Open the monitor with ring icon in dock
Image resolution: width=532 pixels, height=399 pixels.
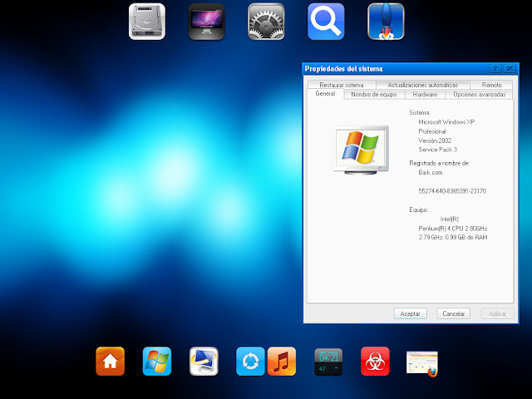[x=204, y=362]
